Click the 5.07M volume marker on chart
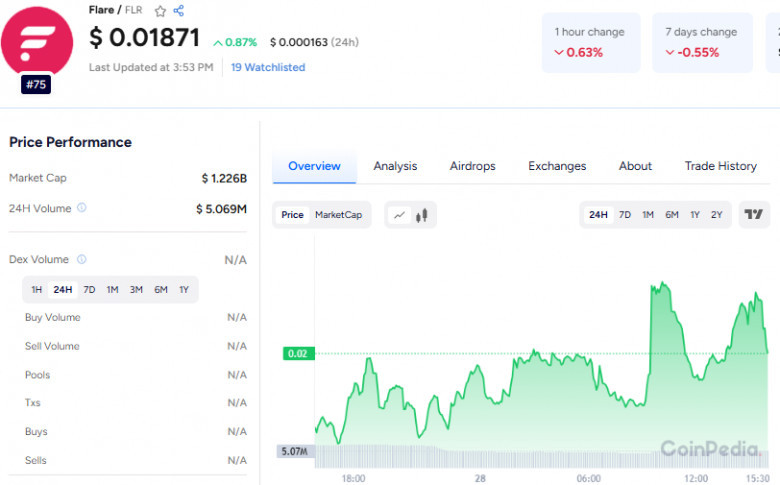This screenshot has width=780, height=485. point(295,451)
